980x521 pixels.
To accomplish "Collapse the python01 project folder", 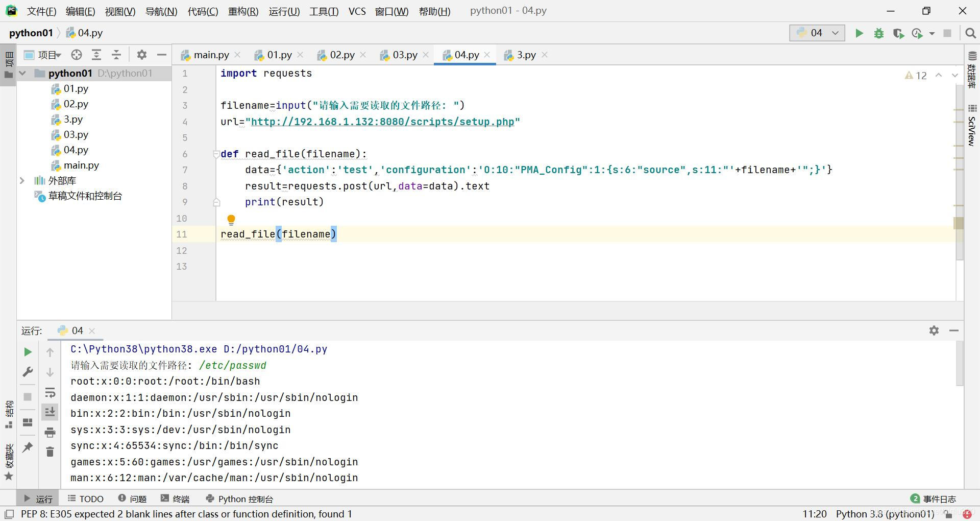I will [x=22, y=74].
